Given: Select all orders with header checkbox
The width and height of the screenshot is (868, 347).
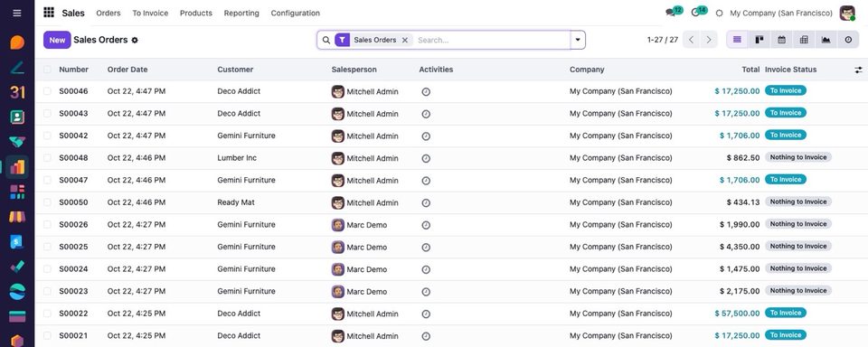Looking at the screenshot, I should [47, 70].
